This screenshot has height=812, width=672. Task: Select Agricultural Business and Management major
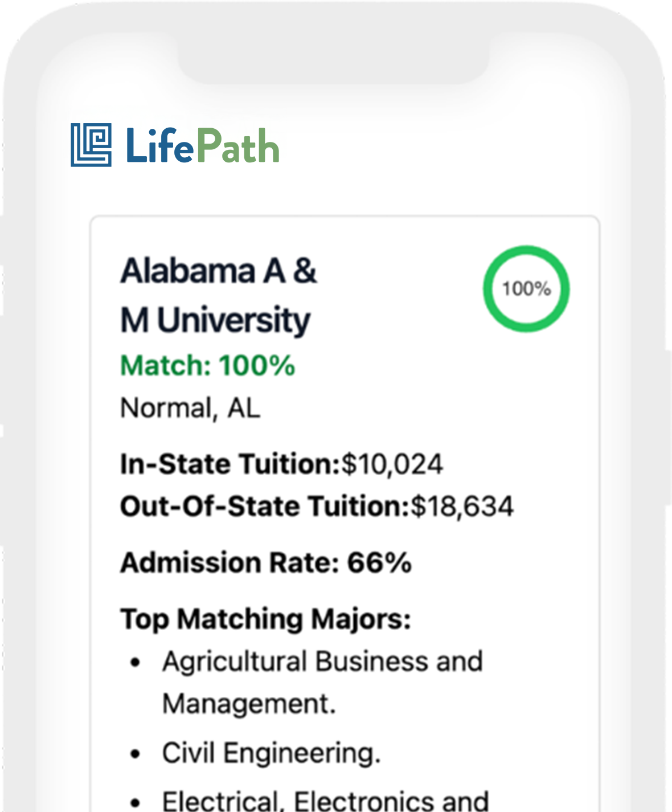[x=322, y=662]
